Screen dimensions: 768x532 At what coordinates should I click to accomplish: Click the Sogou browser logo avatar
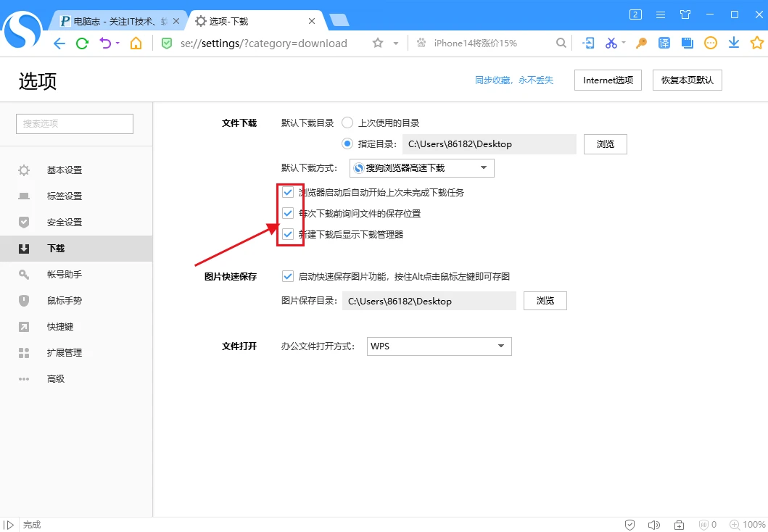point(22,30)
